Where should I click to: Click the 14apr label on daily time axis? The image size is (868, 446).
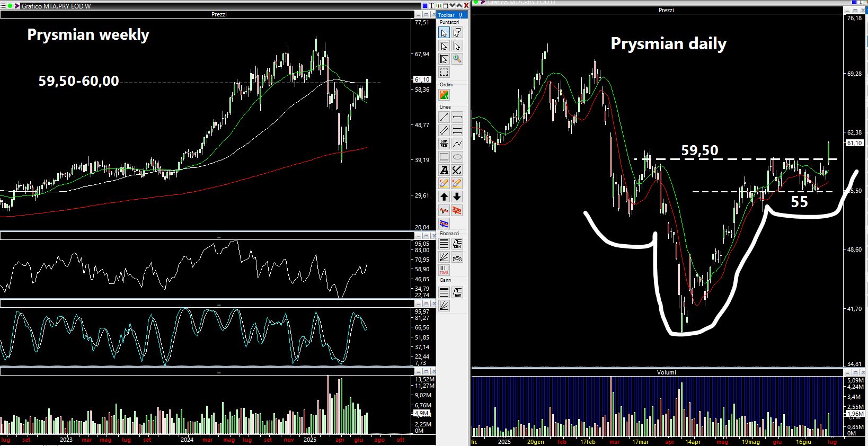693,442
